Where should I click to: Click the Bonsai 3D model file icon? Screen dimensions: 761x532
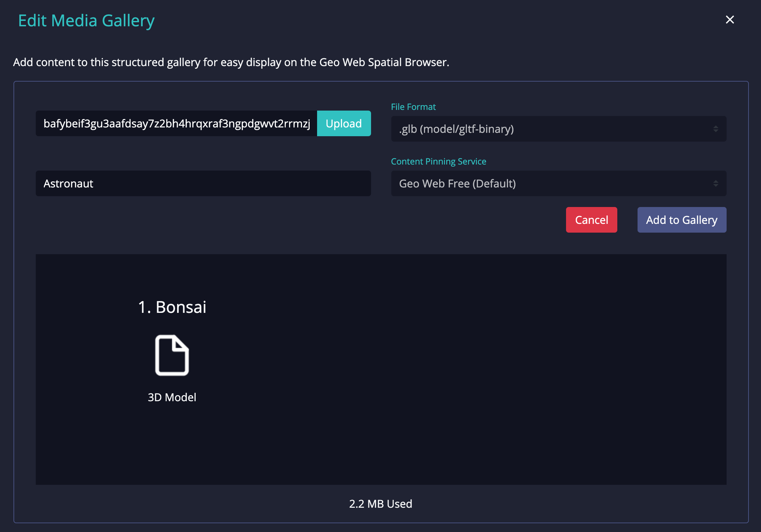(x=172, y=355)
